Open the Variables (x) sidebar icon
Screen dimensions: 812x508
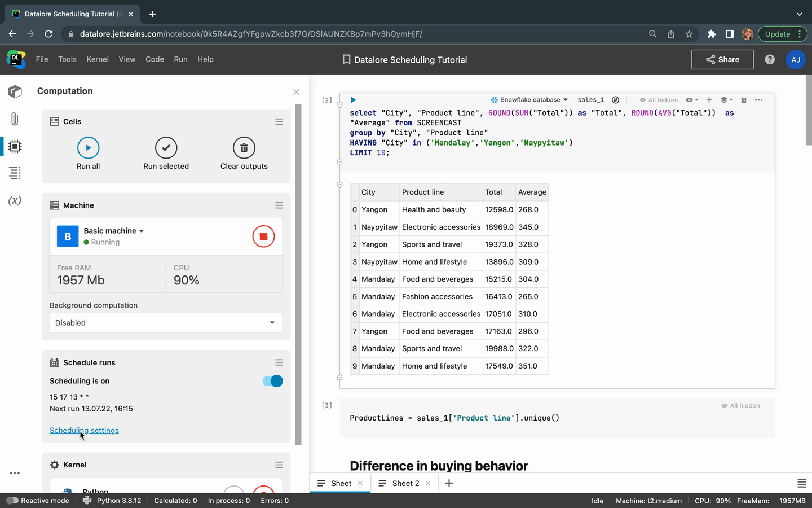click(15, 200)
